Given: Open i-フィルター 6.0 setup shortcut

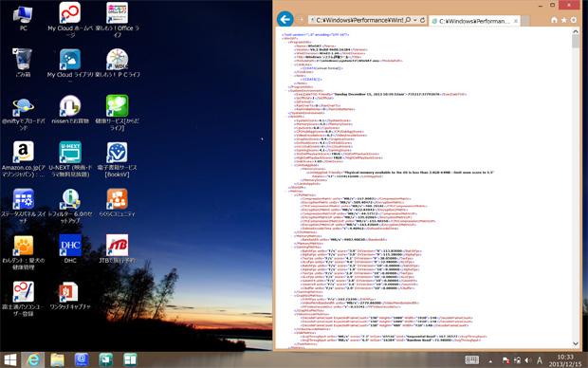Looking at the screenshot, I should click(x=70, y=206).
